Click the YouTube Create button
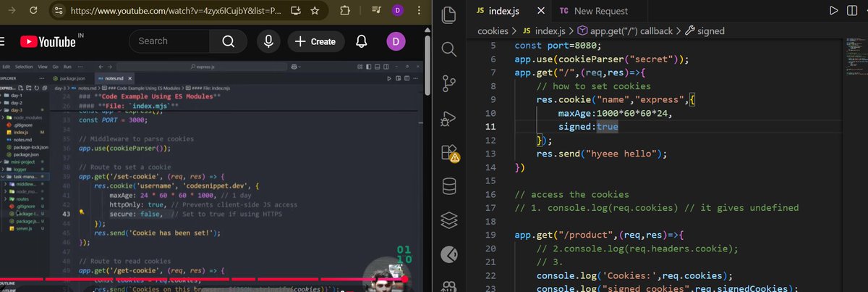 coord(316,41)
